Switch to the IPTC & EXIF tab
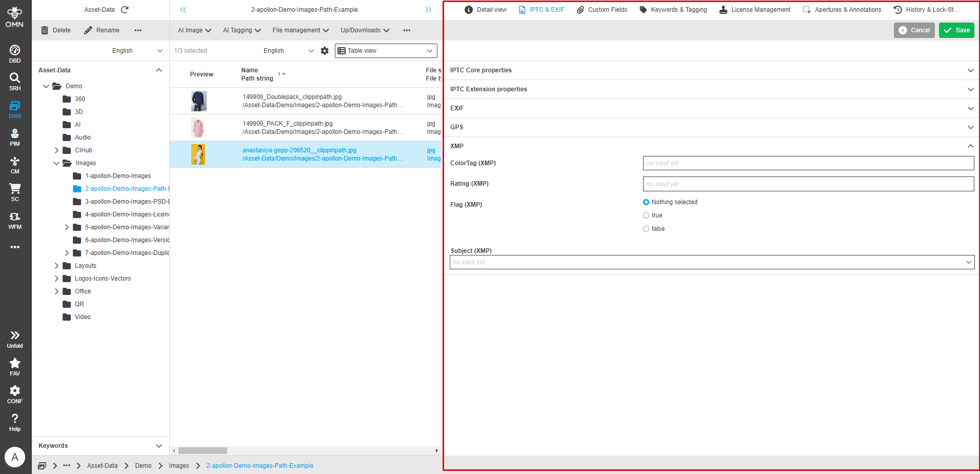 tap(542, 10)
